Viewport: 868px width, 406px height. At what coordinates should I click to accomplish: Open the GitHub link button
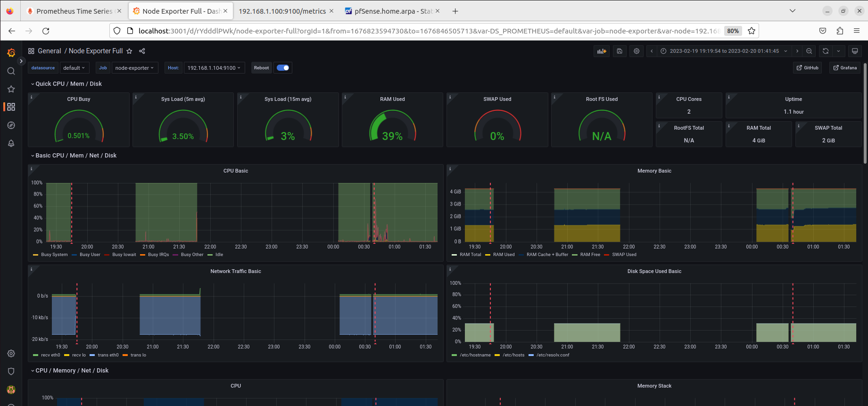(x=807, y=68)
